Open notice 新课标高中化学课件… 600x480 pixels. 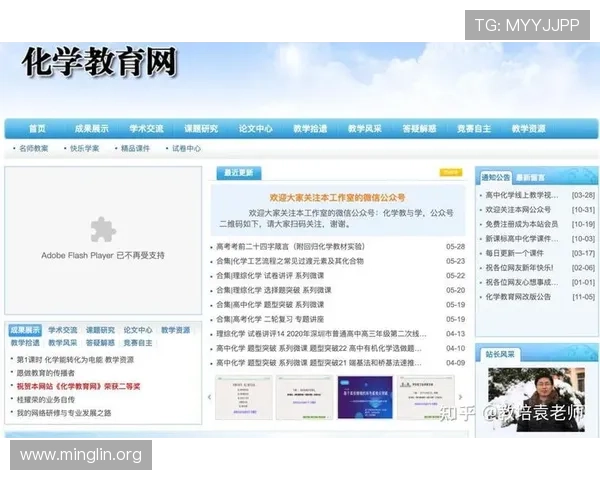(x=522, y=238)
